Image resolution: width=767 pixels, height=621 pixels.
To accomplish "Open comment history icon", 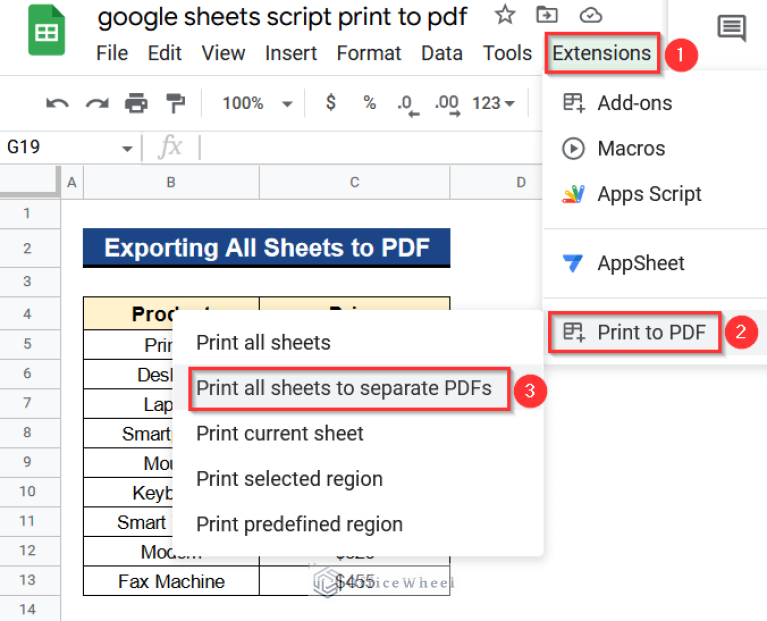I will pyautogui.click(x=732, y=28).
